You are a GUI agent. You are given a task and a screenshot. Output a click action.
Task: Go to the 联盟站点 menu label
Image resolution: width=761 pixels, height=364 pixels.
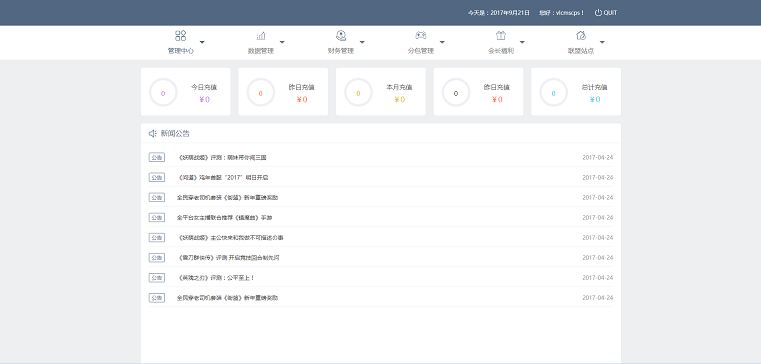580,51
